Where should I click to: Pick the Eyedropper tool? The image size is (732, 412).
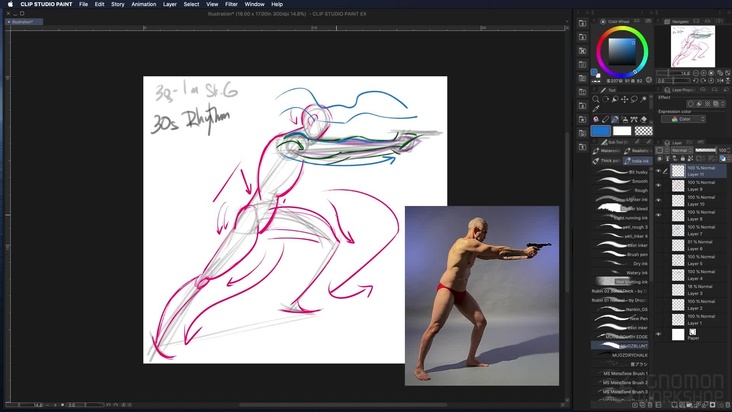(x=596, y=109)
